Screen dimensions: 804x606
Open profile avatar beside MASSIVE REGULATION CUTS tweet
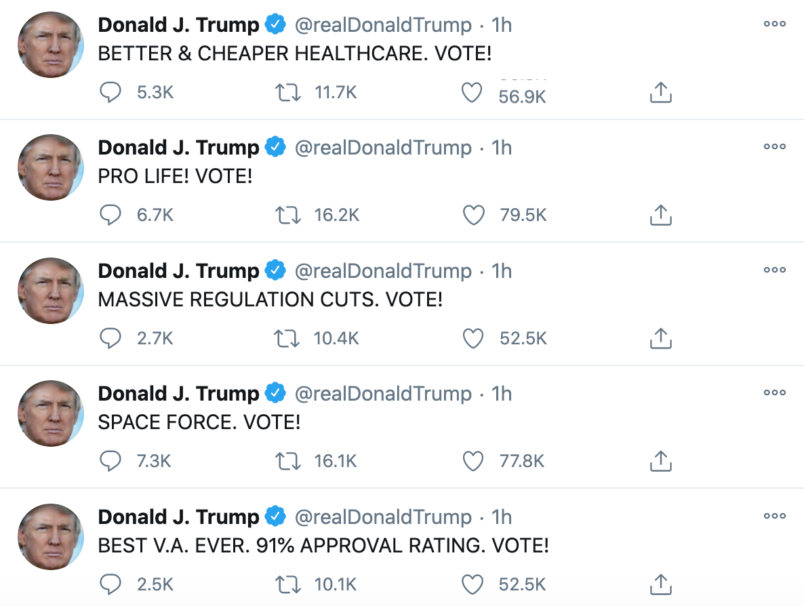pos(50,290)
